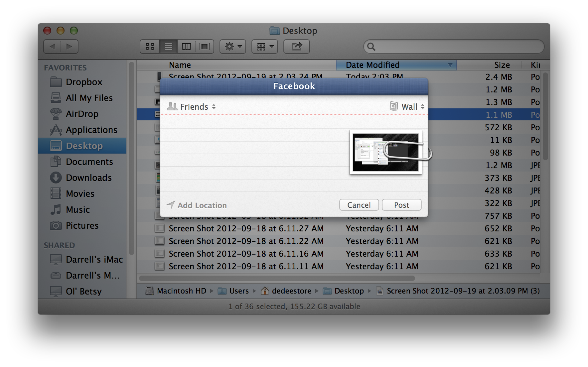Click dedeestore home in path bar
The image size is (588, 367).
point(286,291)
